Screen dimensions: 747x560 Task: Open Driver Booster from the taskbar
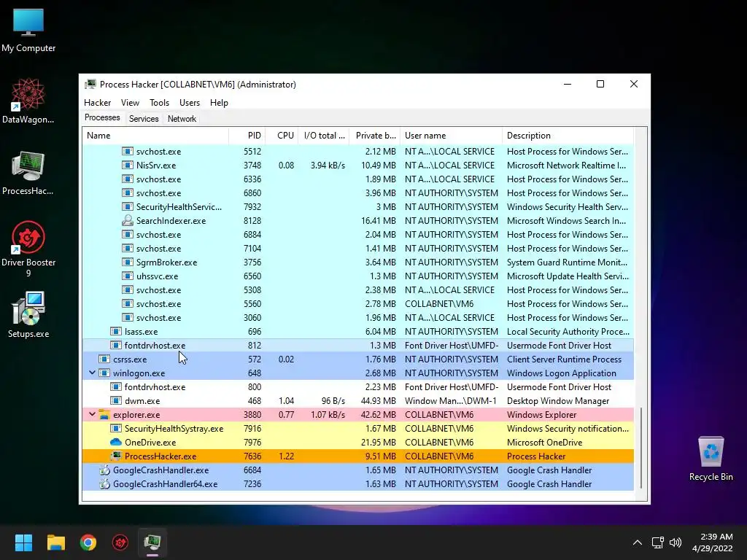(x=120, y=542)
